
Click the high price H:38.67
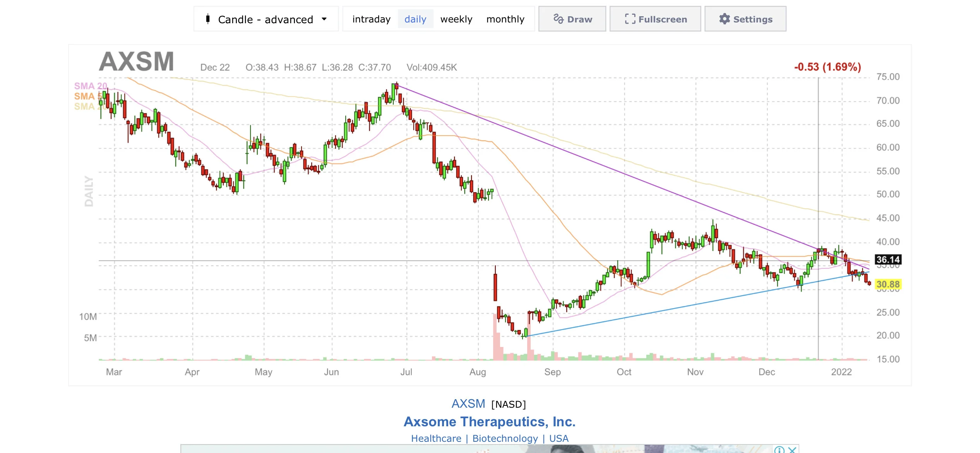[x=300, y=67]
